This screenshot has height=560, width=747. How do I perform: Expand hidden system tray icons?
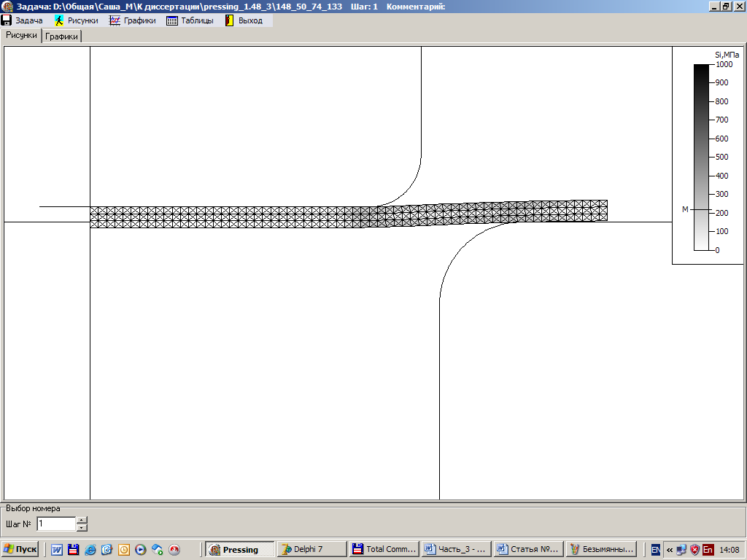point(669,550)
